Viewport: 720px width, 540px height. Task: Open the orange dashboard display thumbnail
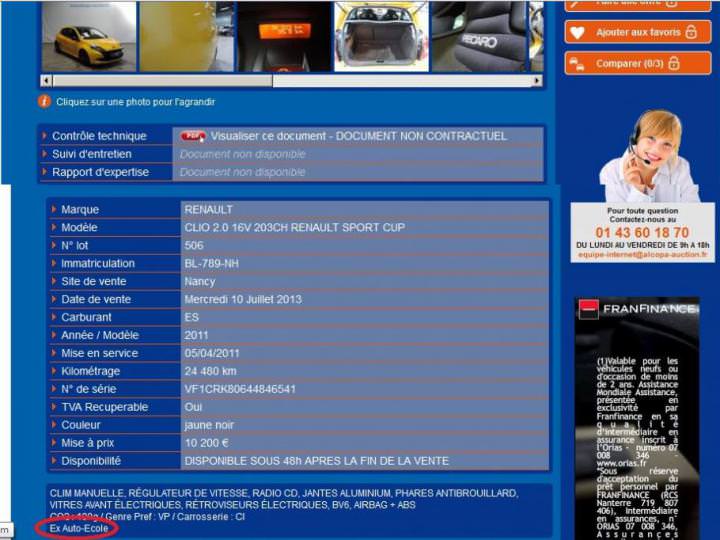(284, 37)
